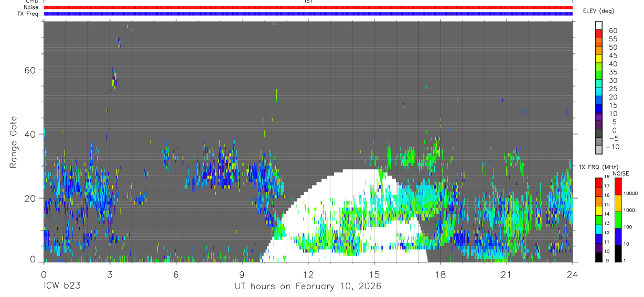Click the '24' tick on UT hours axis
Image resolution: width=644 pixels, height=297 pixels.
pyautogui.click(x=572, y=274)
